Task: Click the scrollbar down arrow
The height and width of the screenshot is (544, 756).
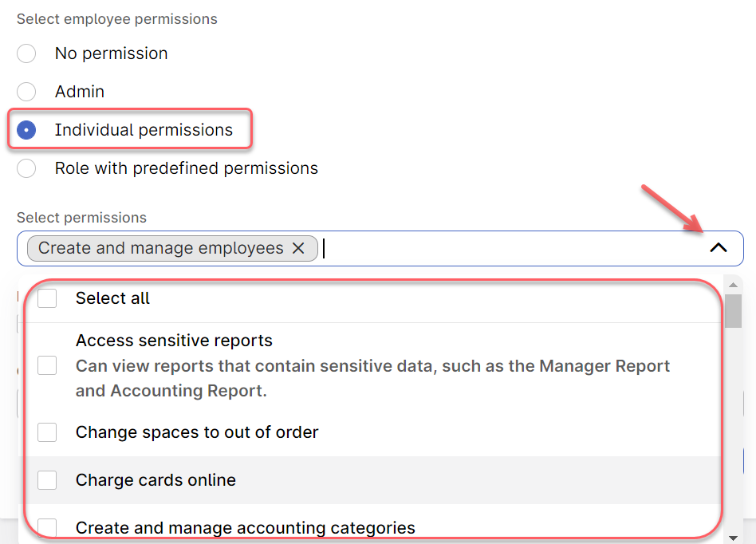Action: click(734, 538)
